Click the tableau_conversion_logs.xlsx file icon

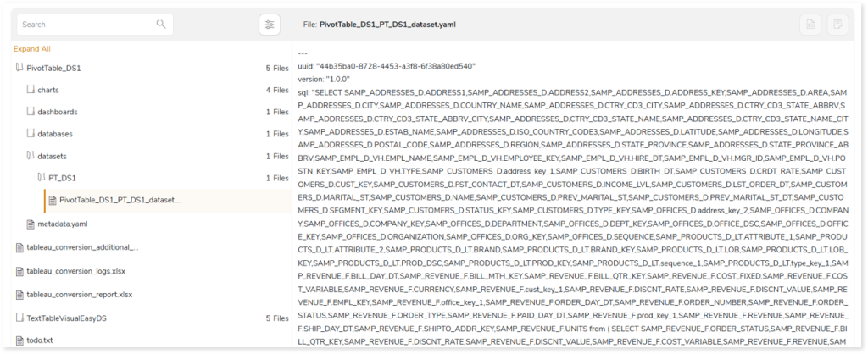click(x=19, y=271)
